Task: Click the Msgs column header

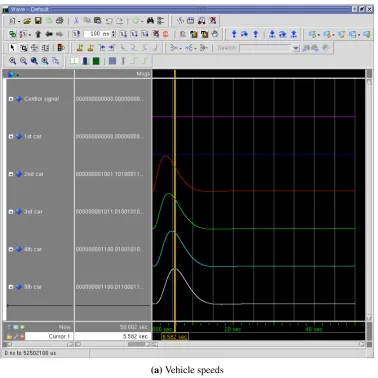Action: click(x=143, y=74)
